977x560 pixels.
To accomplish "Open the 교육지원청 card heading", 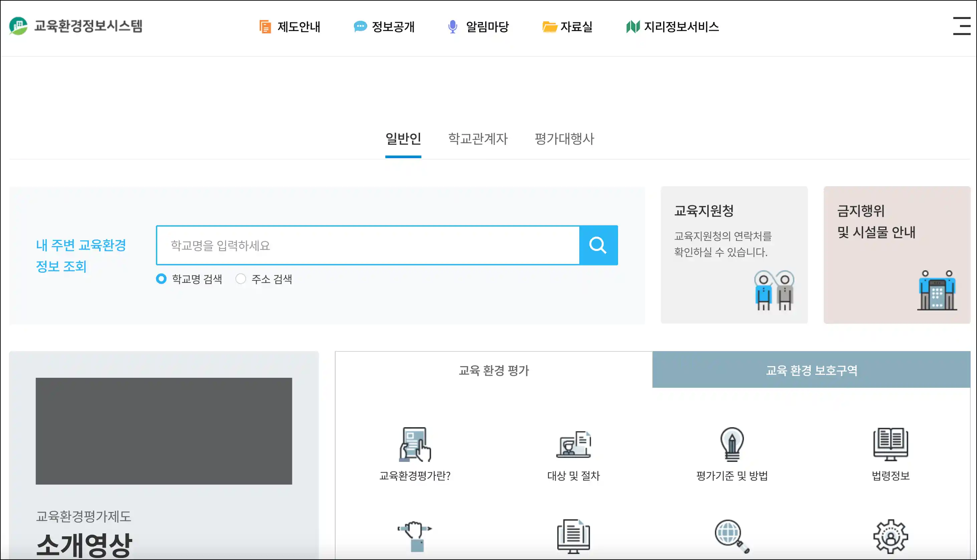I will [x=704, y=211].
